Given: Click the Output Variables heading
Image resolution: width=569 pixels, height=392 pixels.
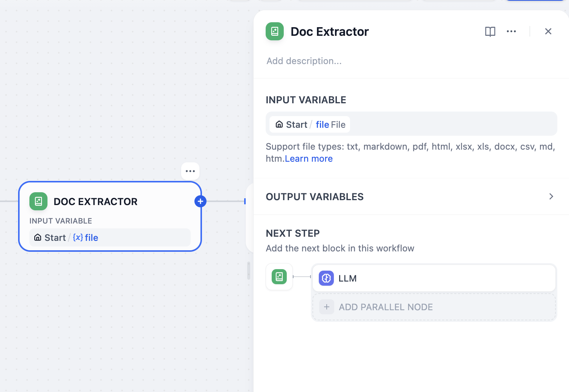Looking at the screenshot, I should pos(315,197).
